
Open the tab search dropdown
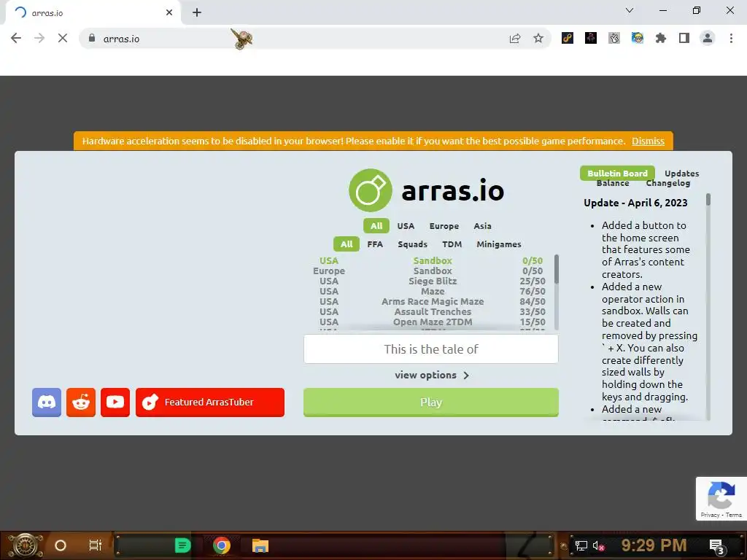630,10
